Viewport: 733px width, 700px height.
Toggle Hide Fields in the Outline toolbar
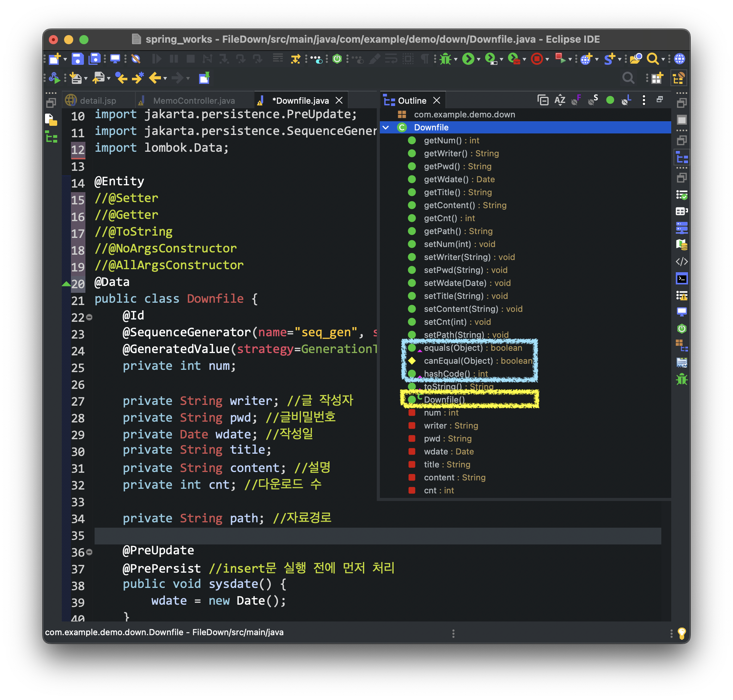click(x=576, y=100)
